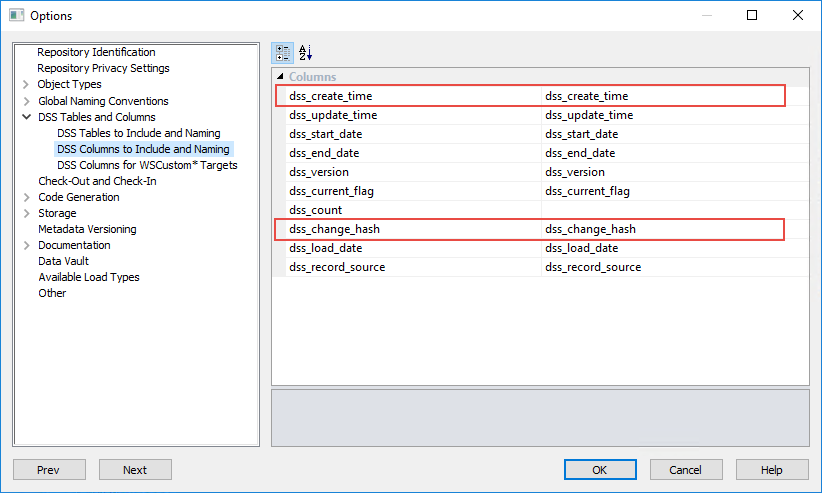The width and height of the screenshot is (822, 493).
Task: Click the Alphabetical sort icon
Action: click(x=306, y=53)
